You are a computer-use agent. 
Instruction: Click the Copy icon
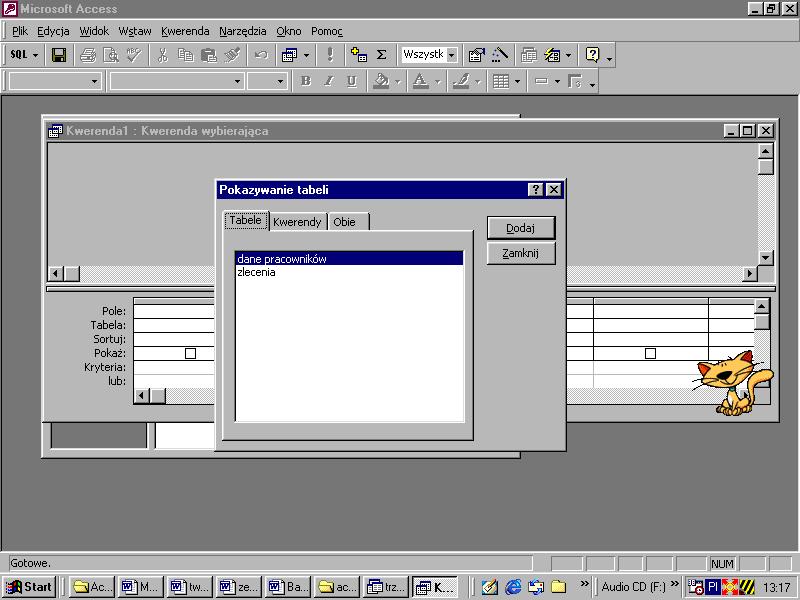185,55
